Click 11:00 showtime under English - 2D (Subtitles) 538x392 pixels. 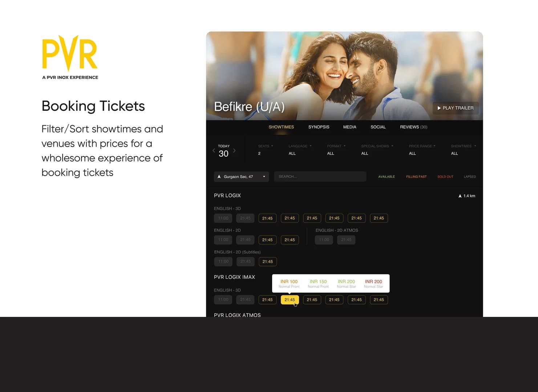click(223, 262)
